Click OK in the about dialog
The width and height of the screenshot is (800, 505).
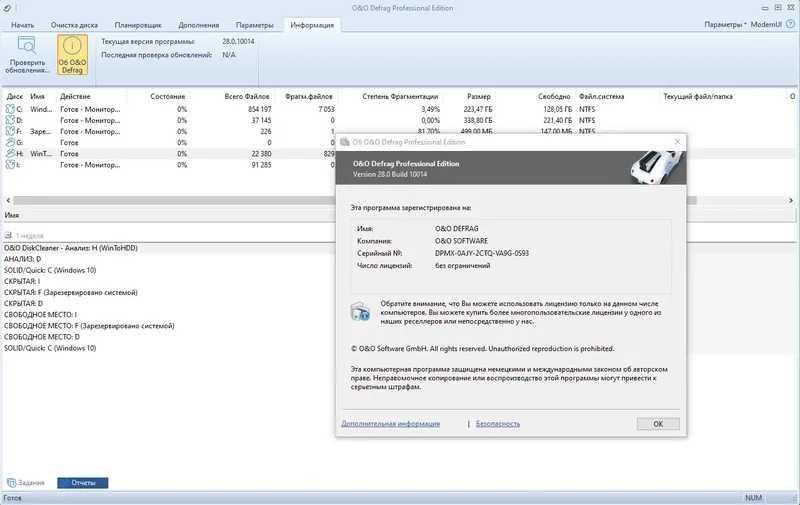point(658,424)
